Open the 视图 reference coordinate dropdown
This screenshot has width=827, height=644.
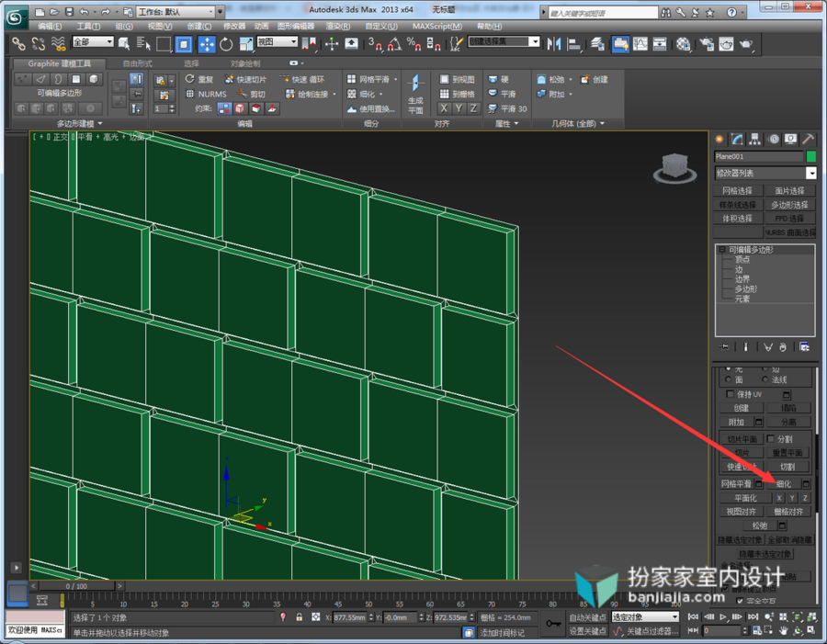coord(278,41)
